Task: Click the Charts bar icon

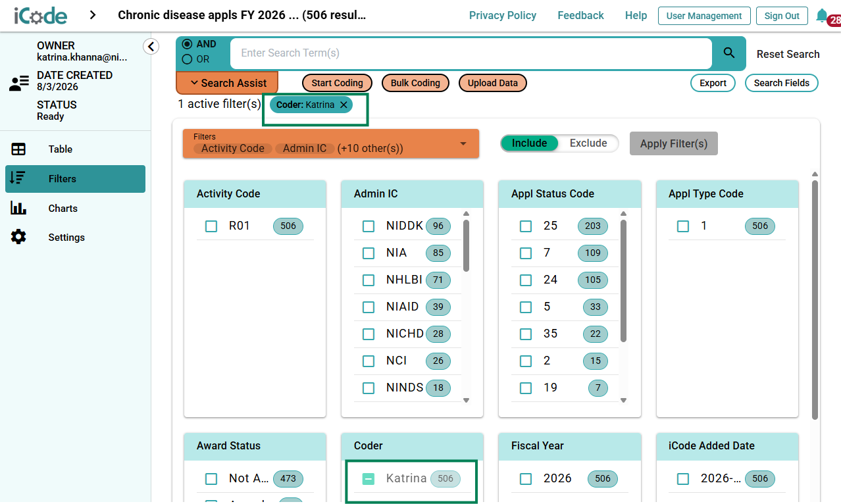Action: click(x=18, y=208)
